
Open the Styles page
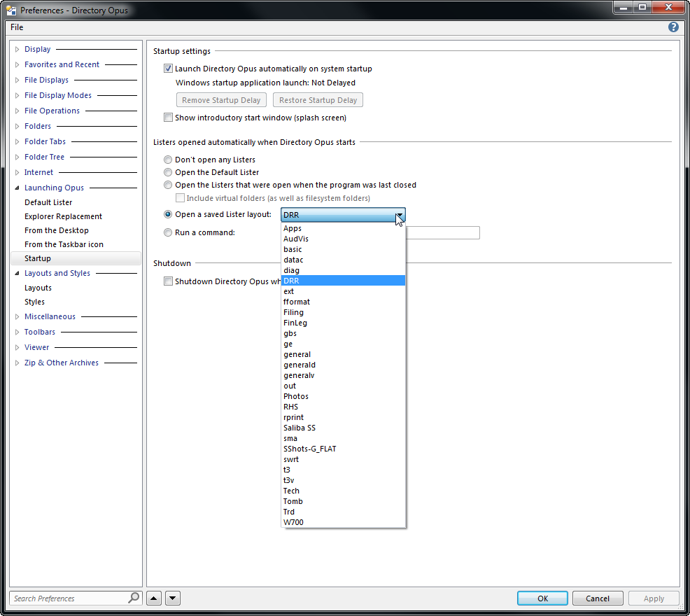tap(35, 302)
